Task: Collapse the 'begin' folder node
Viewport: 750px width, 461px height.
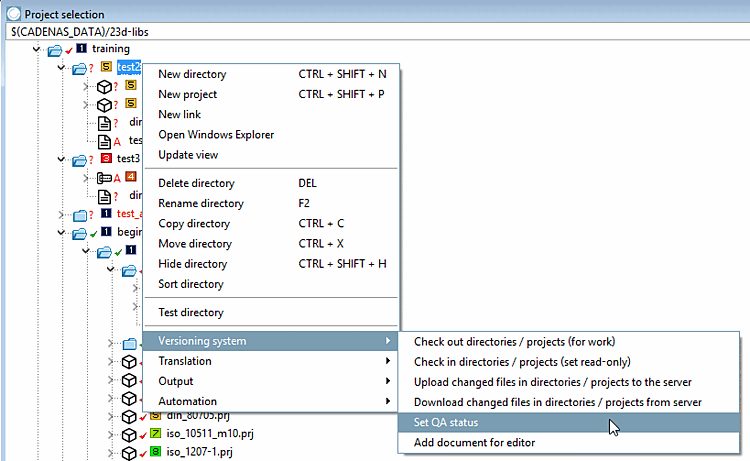Action: coord(61,232)
